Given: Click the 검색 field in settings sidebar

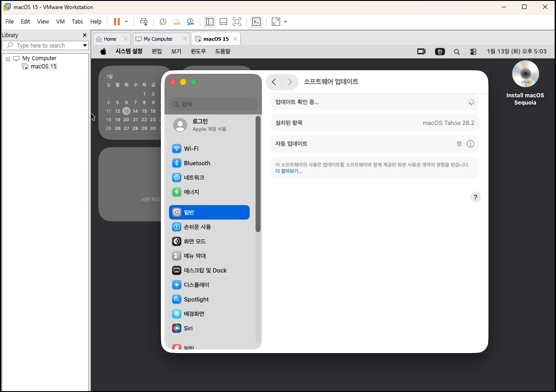Looking at the screenshot, I should [213, 104].
